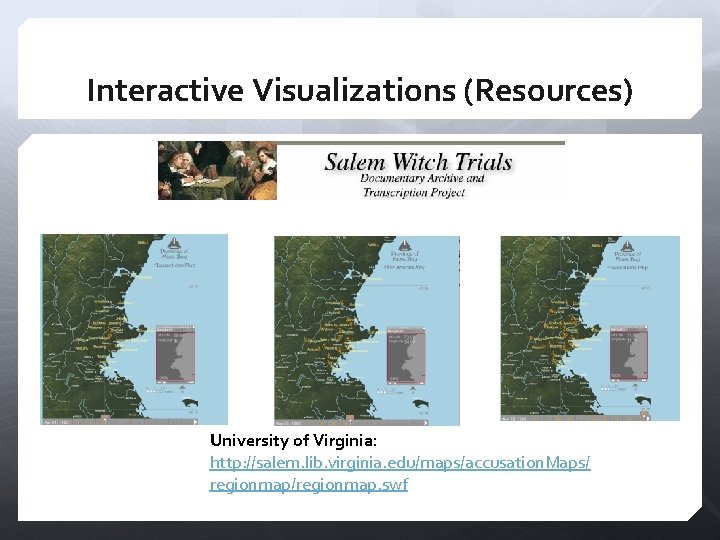The image size is (720, 540).
Task: Click the timeline slider handle in middle map
Action: point(350,419)
